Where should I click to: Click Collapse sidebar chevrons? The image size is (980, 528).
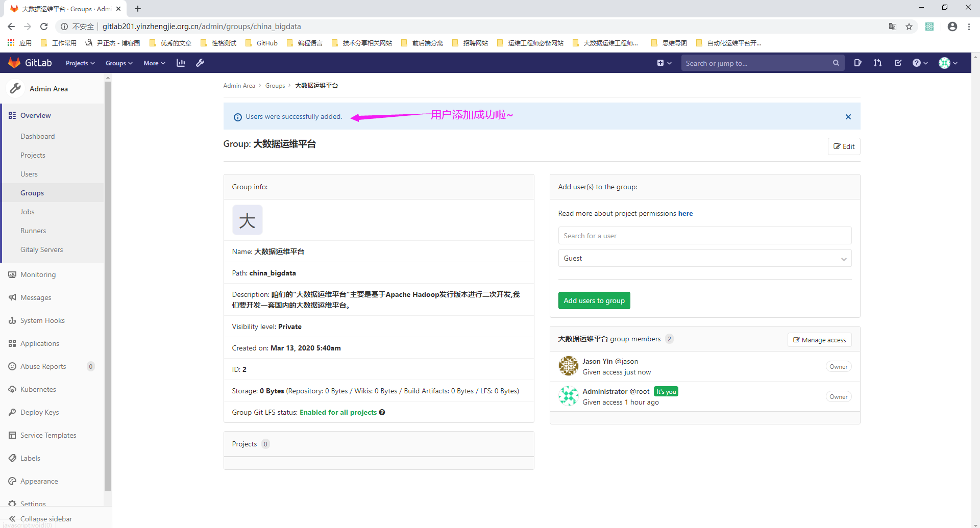click(12, 519)
